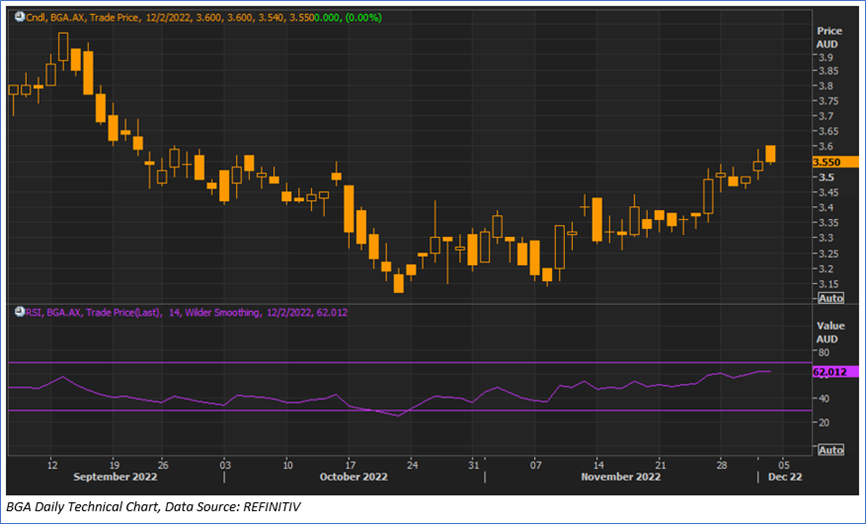Viewport: 866px width, 524px height.
Task: Click the 40 label on RSI axis
Action: [824, 398]
